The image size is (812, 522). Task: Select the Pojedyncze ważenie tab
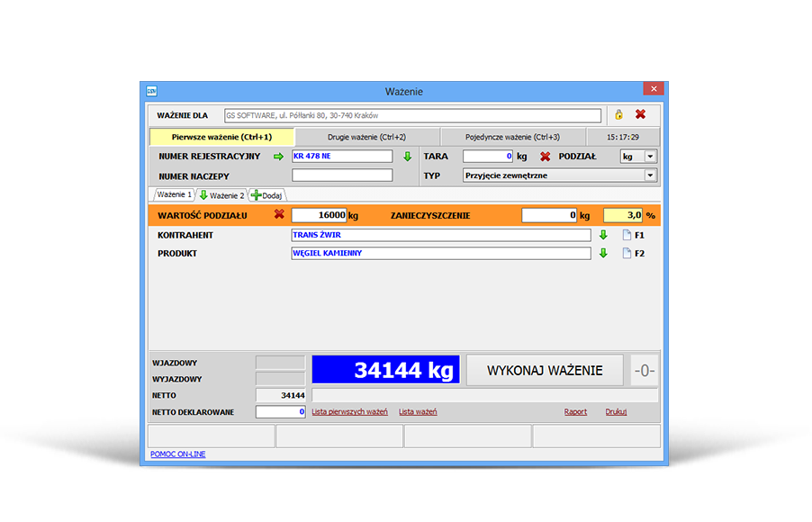512,137
